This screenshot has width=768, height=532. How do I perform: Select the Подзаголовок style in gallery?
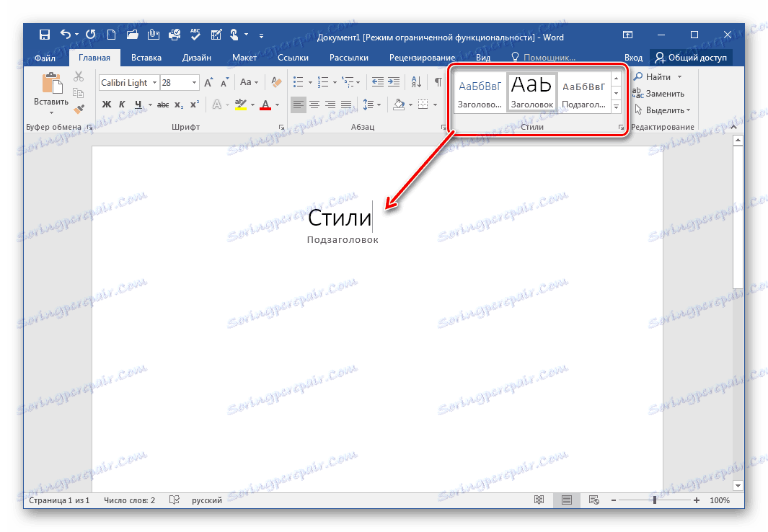tap(584, 94)
